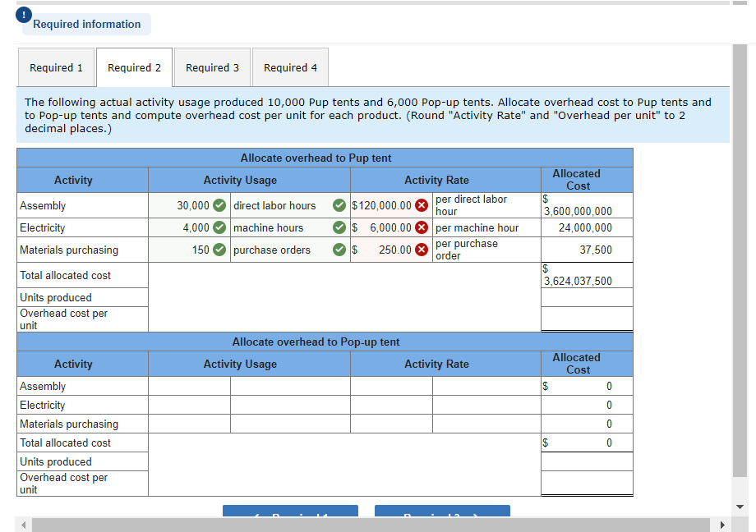Click Pop-up tent Assembly rate unit dropdown
This screenshot has height=532, width=756.
(x=486, y=386)
